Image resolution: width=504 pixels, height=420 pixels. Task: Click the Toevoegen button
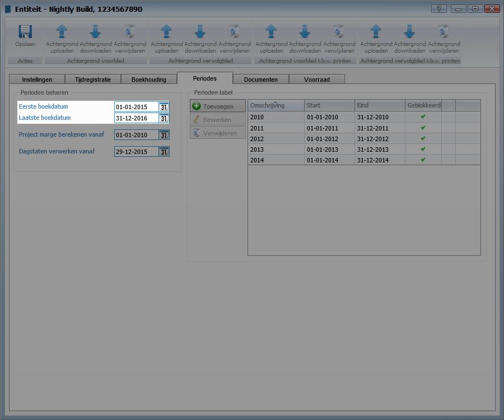[217, 106]
